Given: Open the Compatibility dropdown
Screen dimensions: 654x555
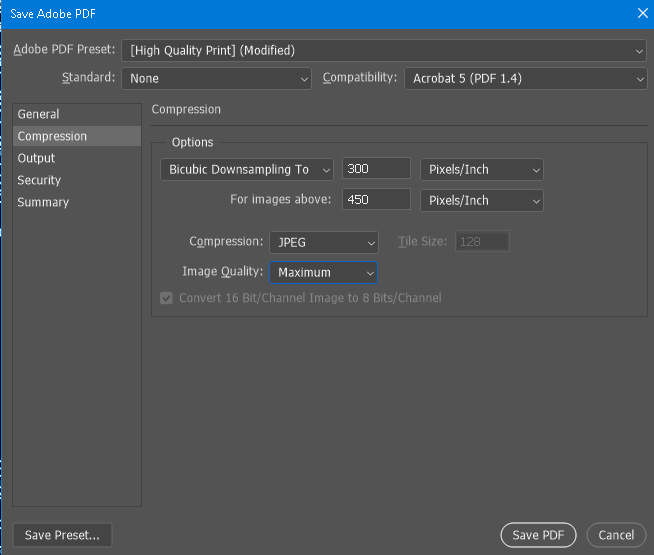Looking at the screenshot, I should tap(526, 78).
